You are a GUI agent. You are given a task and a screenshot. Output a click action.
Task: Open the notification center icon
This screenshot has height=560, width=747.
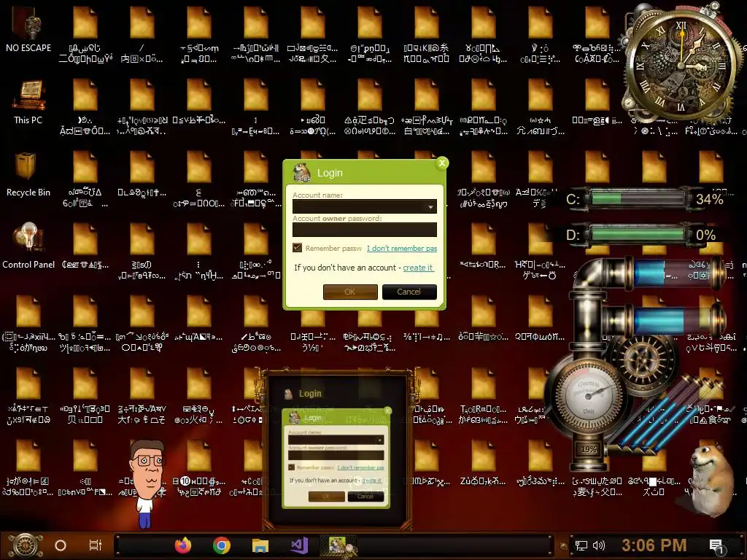point(716,546)
